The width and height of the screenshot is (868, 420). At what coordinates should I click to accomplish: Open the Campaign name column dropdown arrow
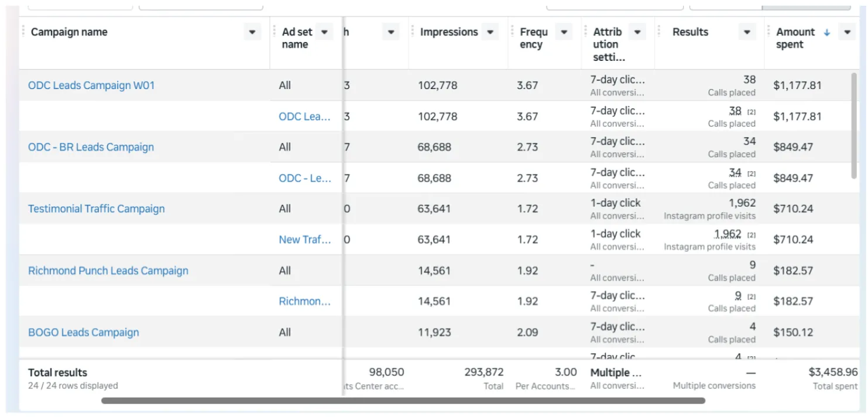pos(252,32)
